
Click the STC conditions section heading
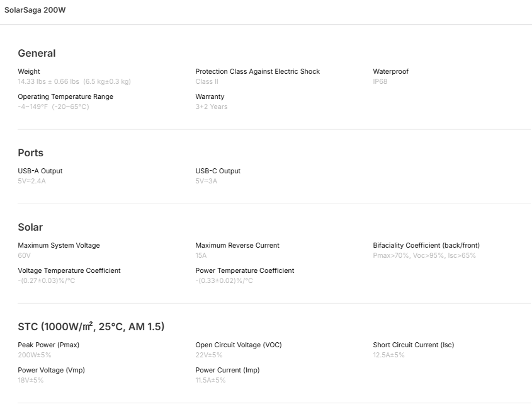[91, 326]
